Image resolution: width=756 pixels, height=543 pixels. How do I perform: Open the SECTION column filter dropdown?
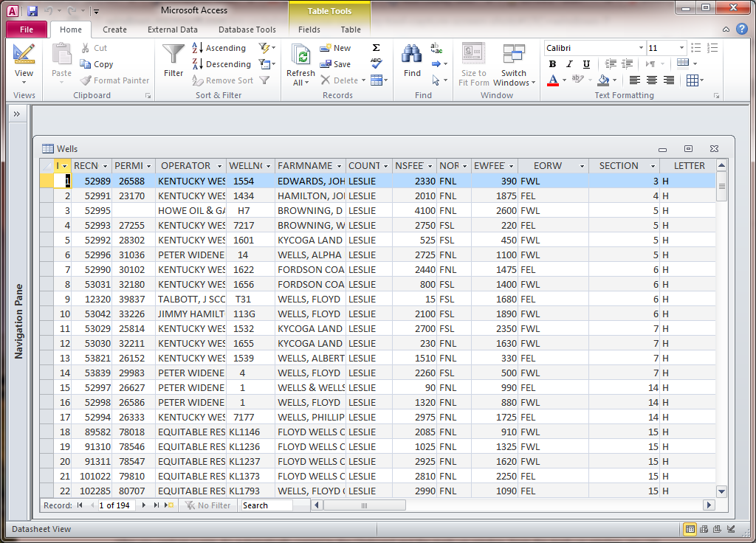(x=653, y=166)
